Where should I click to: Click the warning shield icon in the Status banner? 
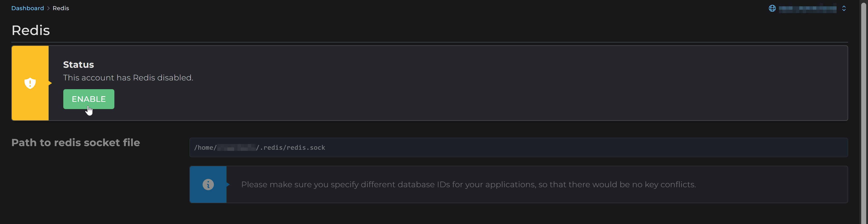point(30,83)
